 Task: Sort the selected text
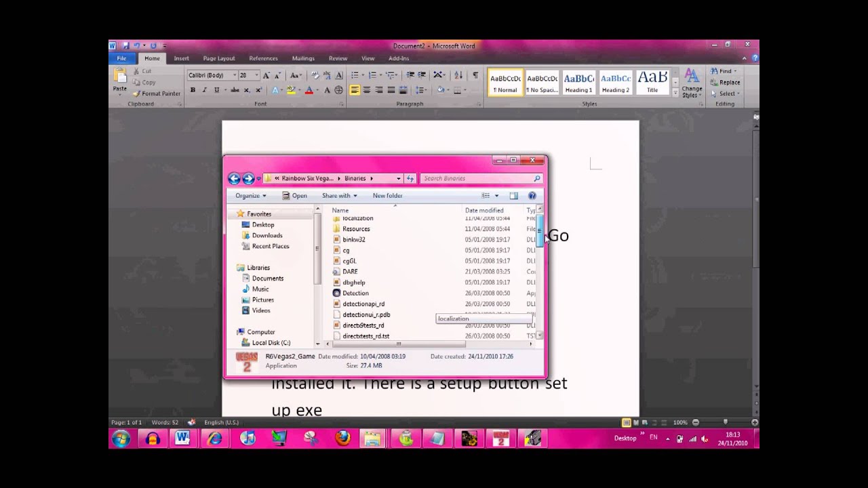point(458,75)
